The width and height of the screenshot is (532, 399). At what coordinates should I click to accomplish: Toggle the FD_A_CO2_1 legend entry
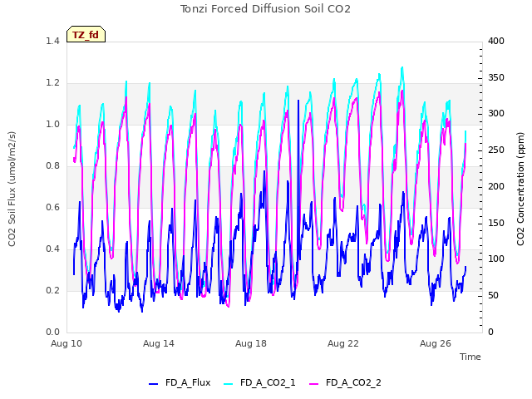coord(260,382)
